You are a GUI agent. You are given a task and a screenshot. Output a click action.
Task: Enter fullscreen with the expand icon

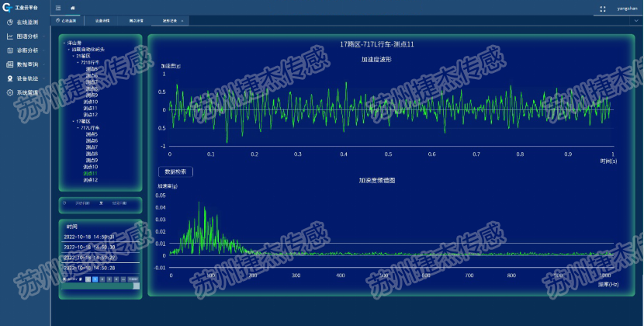click(603, 9)
